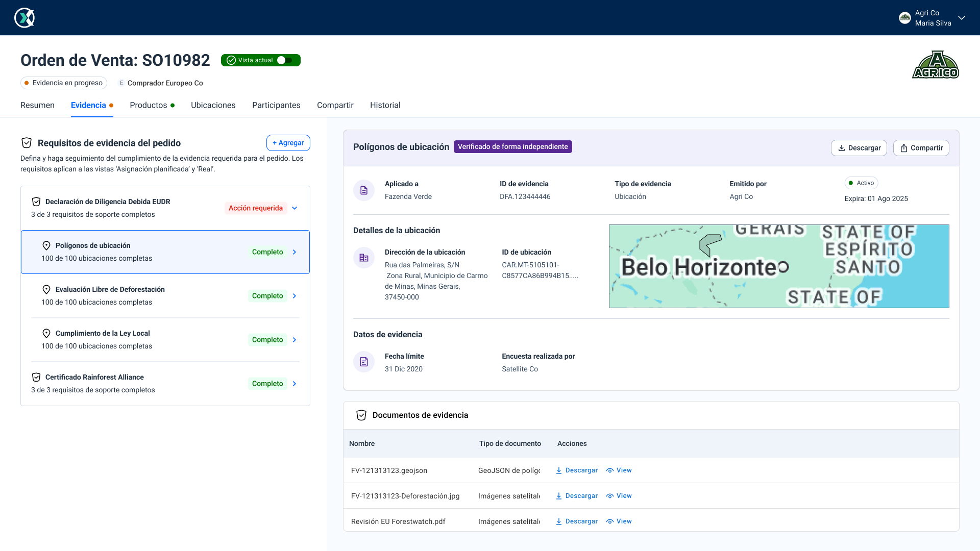
Task: Open Polígonos de ubicación row chevron
Action: coord(295,252)
